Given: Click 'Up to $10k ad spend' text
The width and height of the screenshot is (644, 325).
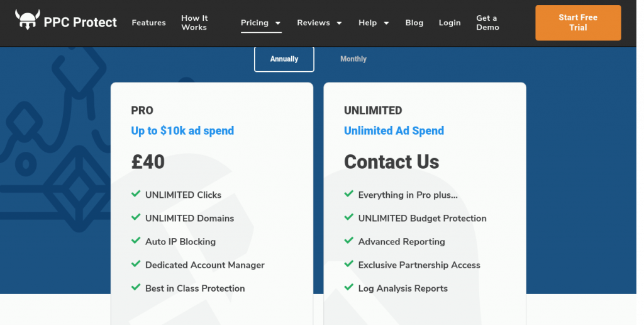Looking at the screenshot, I should point(182,131).
